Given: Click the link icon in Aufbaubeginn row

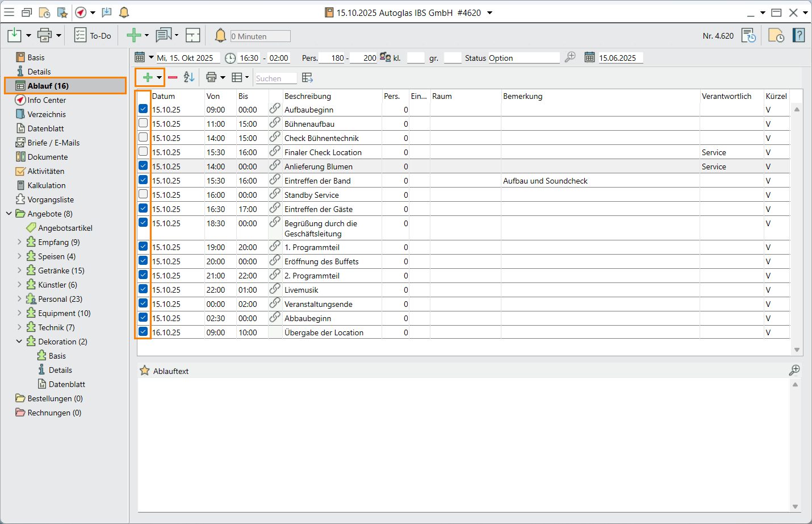Looking at the screenshot, I should point(275,109).
